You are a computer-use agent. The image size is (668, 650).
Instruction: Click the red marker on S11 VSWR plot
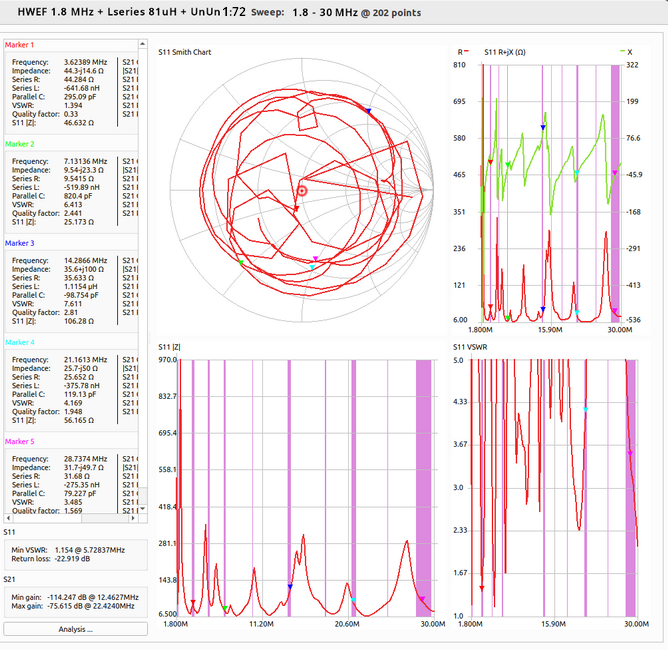point(482,589)
